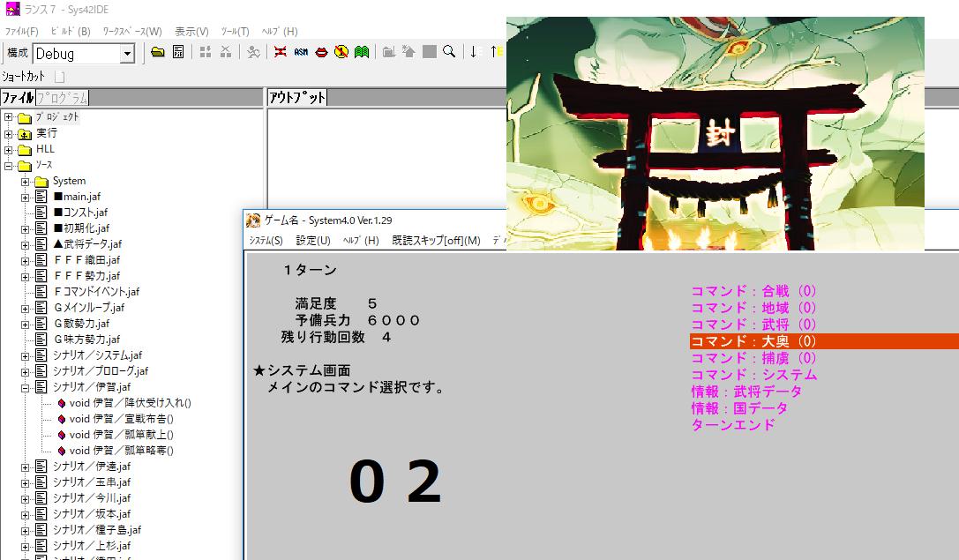
Task: Open the IDE ヘルプ(H) menu
Action: (280, 31)
